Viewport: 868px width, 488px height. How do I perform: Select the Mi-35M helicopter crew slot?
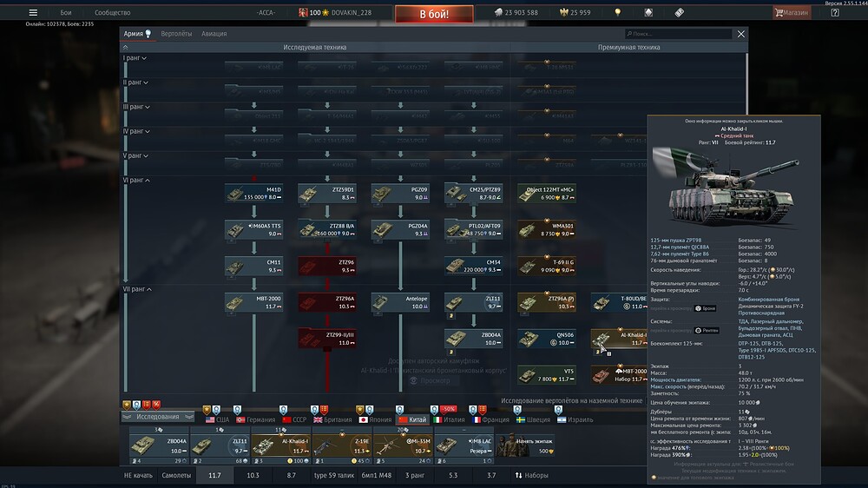(x=403, y=446)
